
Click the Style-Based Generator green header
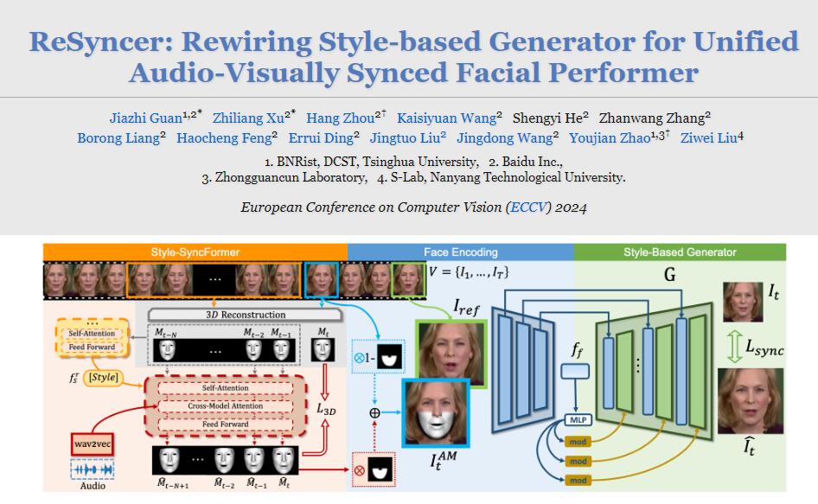pyautogui.click(x=680, y=252)
